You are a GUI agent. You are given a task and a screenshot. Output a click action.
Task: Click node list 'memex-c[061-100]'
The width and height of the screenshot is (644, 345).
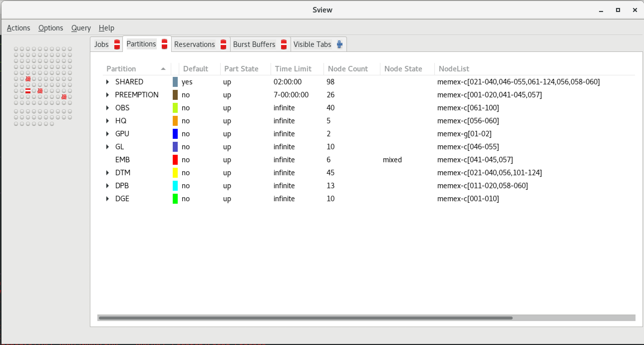point(468,108)
